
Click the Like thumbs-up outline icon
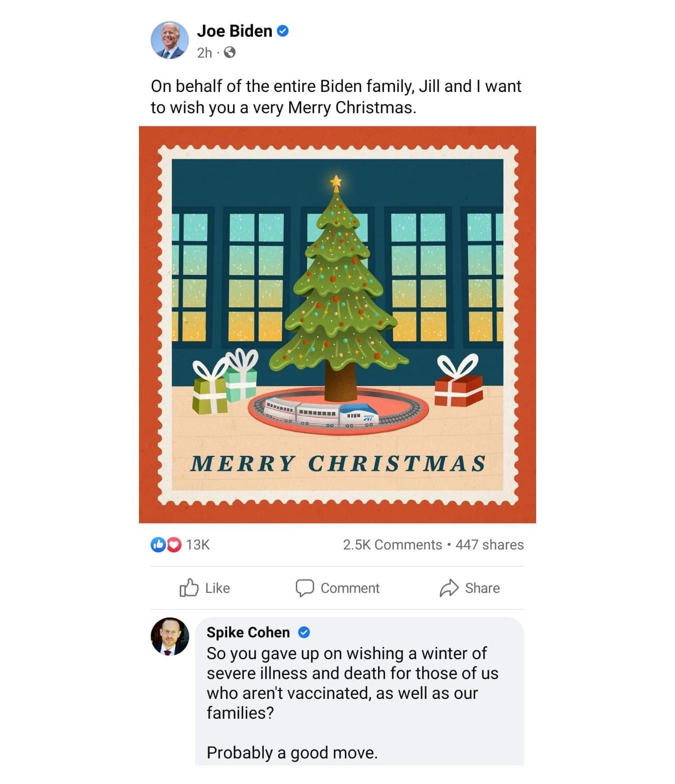point(189,588)
